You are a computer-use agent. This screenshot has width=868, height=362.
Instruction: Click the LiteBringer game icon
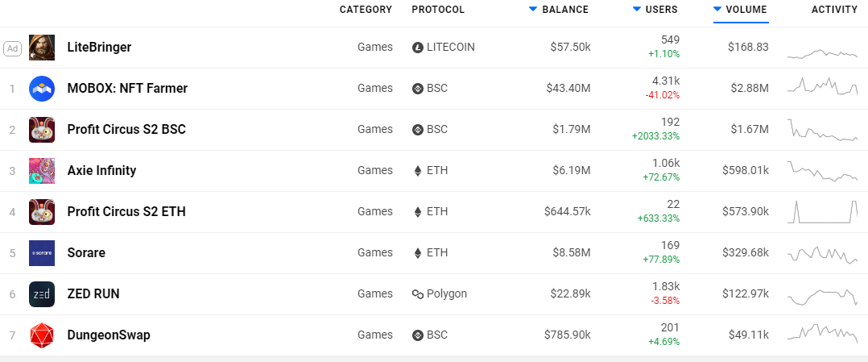42,48
